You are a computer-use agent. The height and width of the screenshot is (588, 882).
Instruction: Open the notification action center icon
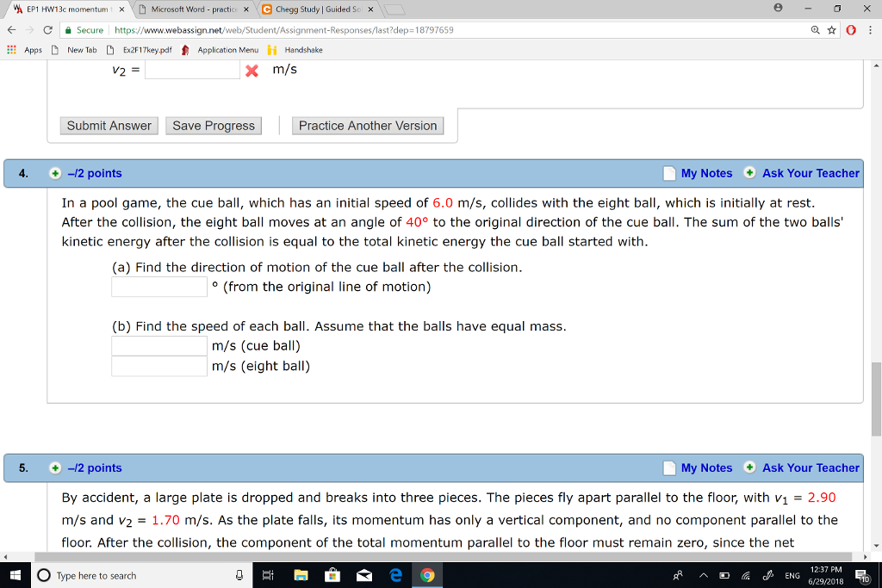[x=862, y=576]
